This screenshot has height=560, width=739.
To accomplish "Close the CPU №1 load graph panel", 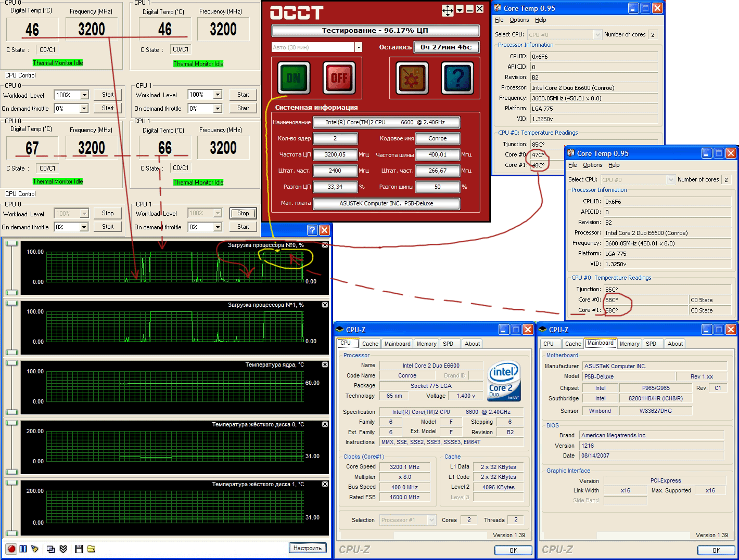I will (x=325, y=305).
